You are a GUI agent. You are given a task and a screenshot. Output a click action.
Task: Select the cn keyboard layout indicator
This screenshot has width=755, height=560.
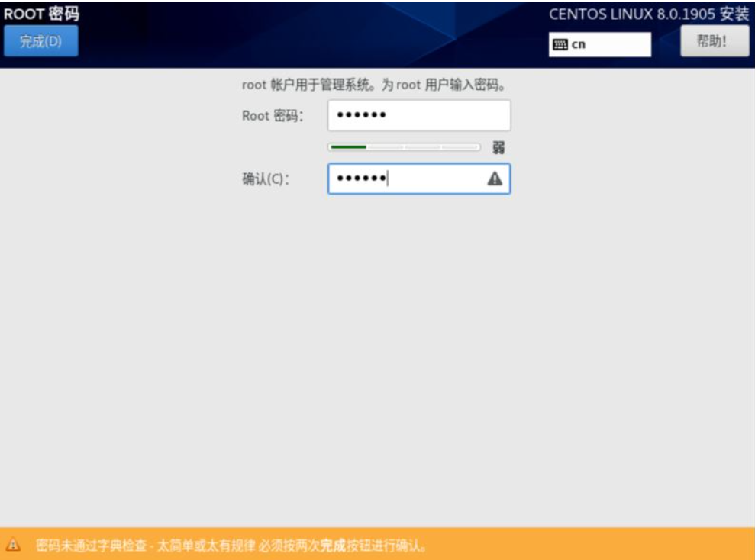tap(600, 45)
